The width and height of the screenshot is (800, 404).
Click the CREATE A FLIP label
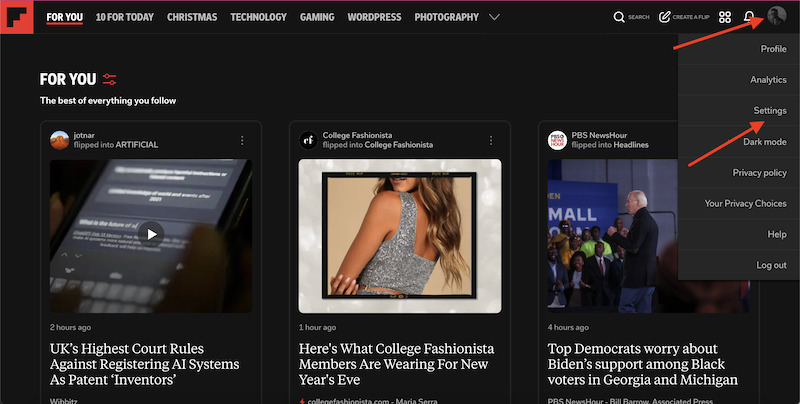coord(691,17)
